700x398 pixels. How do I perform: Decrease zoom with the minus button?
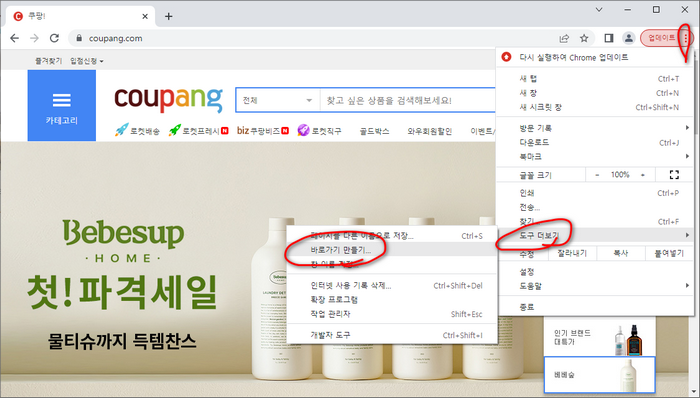click(597, 175)
